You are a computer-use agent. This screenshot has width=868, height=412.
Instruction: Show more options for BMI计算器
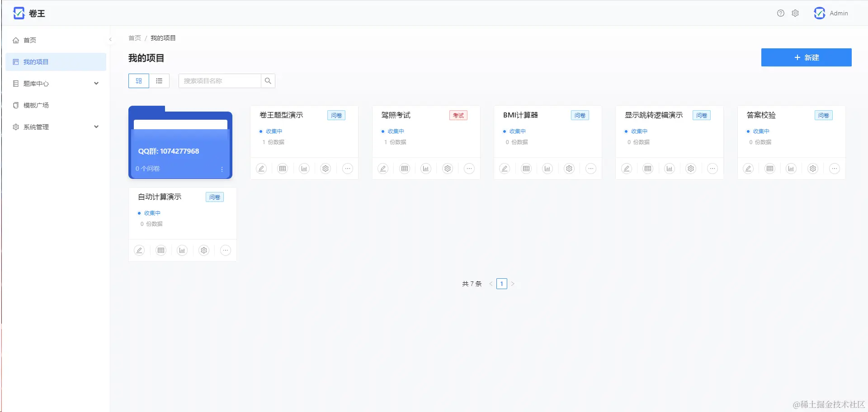pyautogui.click(x=591, y=169)
